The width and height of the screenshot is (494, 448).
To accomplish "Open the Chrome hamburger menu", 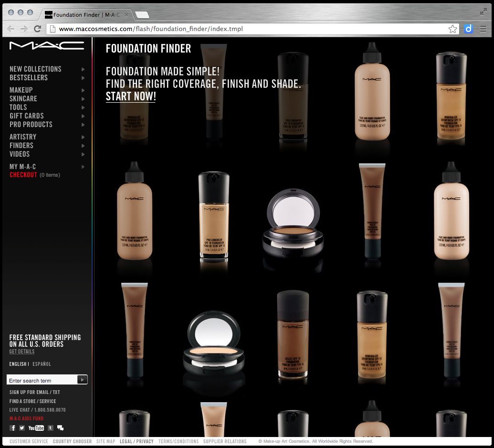I will point(483,29).
